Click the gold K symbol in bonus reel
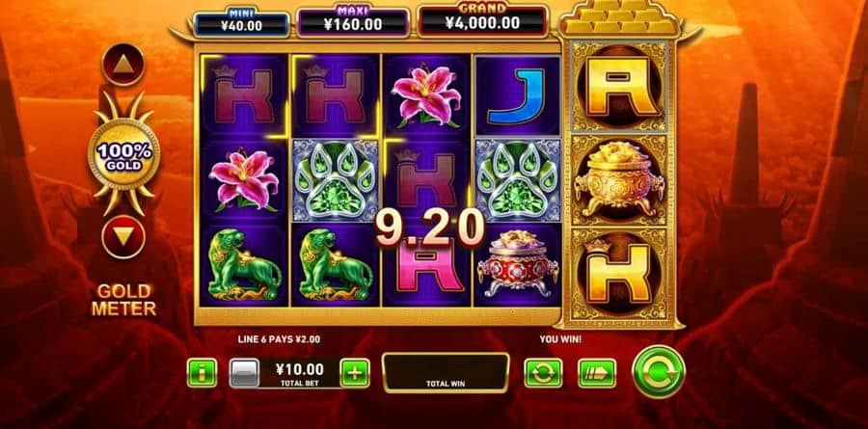This screenshot has height=429, width=868. coord(619,273)
